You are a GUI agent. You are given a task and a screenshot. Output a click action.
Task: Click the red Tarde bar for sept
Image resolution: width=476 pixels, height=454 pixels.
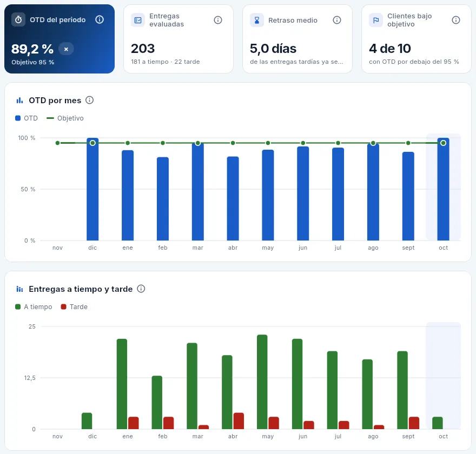pyautogui.click(x=414, y=423)
